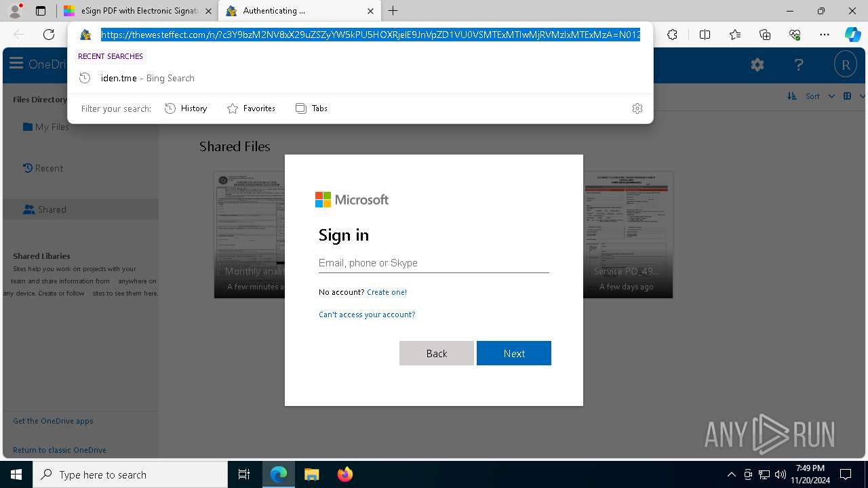Viewport: 868px width, 488px height.
Task: Open Favorites star icon in toolbar
Action: coord(735,35)
